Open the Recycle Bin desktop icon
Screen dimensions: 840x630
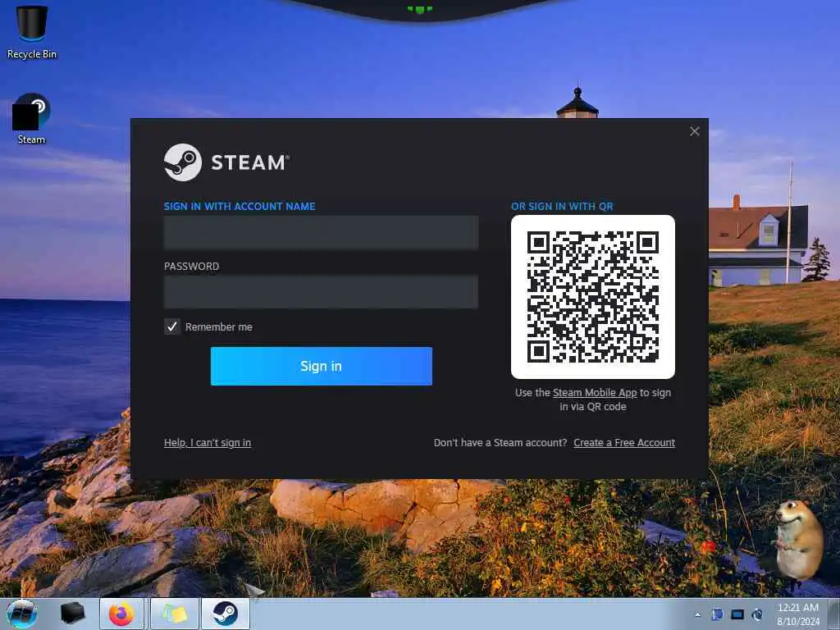(x=32, y=32)
